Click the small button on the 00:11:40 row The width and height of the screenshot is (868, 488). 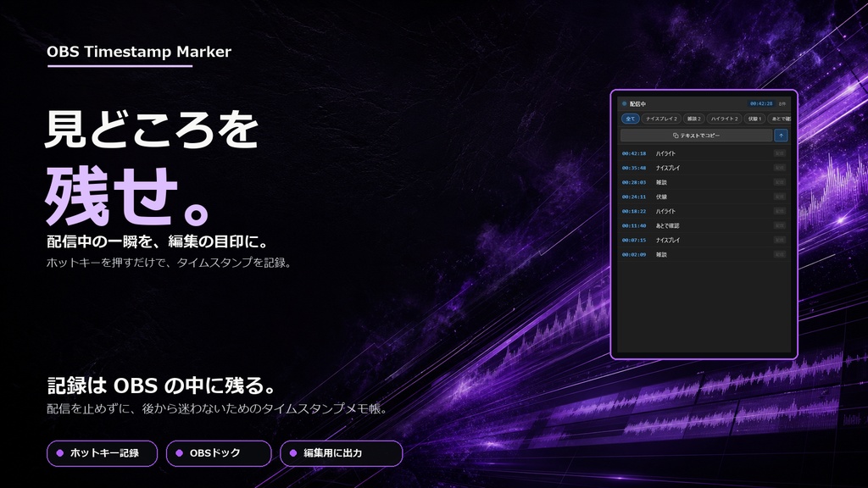(780, 225)
